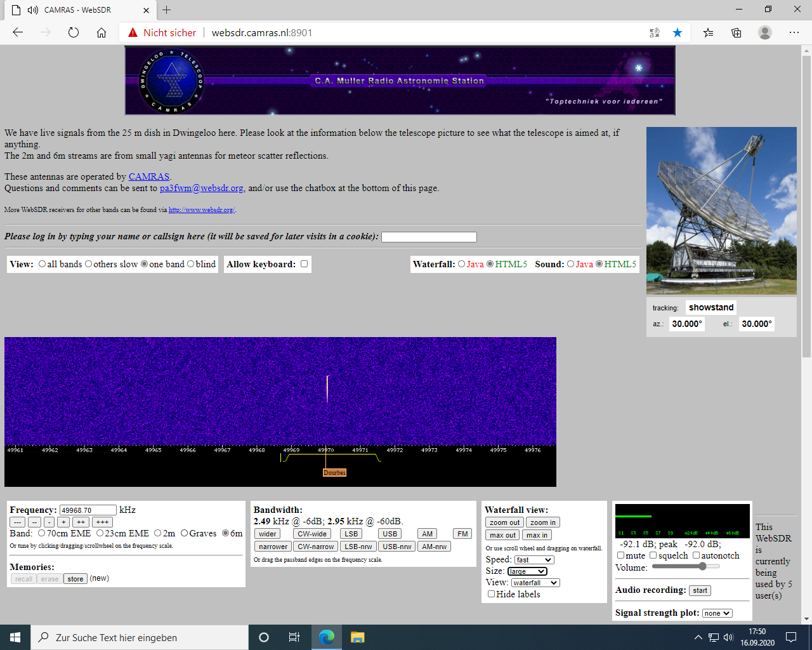Step frequency down with '---' button
812x650 pixels.
[17, 522]
